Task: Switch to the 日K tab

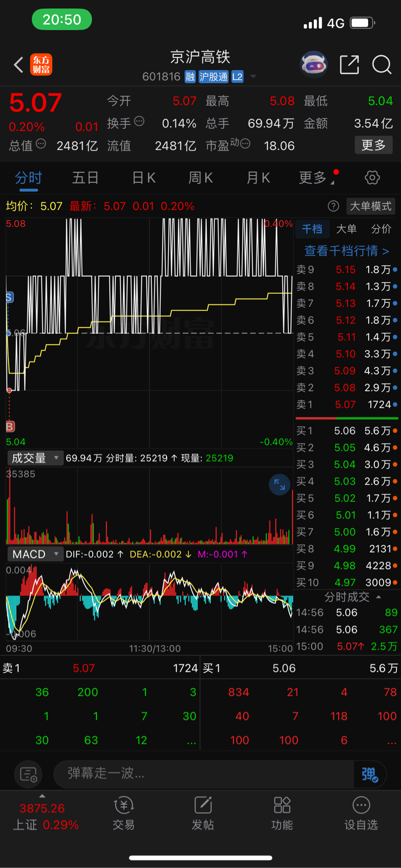Action: [144, 178]
